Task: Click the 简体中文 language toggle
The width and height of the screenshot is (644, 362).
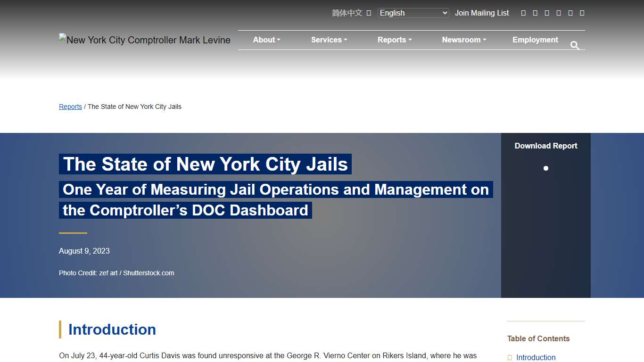Action: click(347, 13)
